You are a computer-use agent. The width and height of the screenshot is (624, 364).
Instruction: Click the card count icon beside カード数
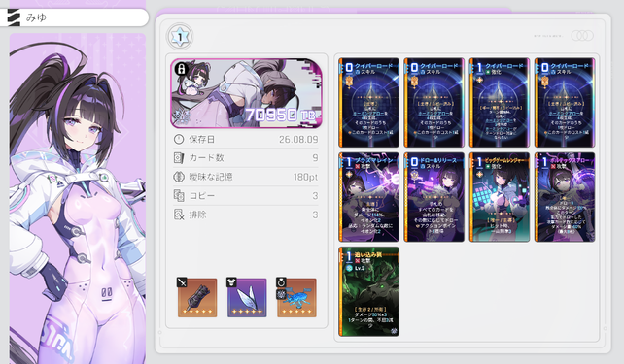point(179,158)
